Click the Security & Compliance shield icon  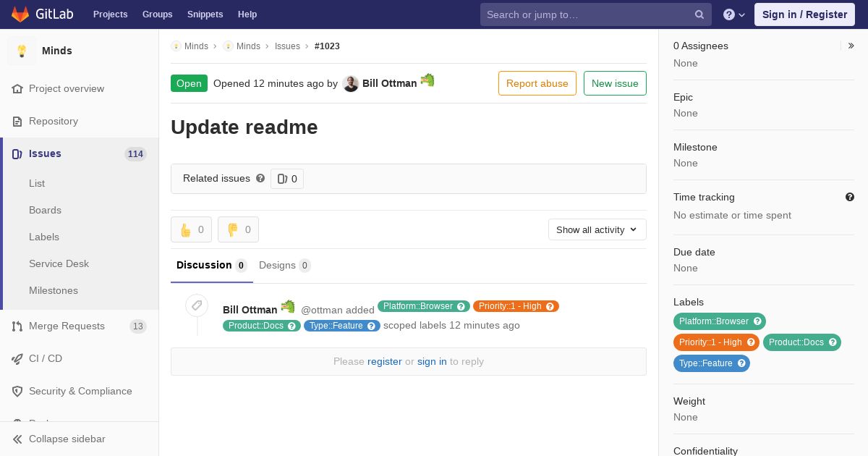tap(17, 391)
